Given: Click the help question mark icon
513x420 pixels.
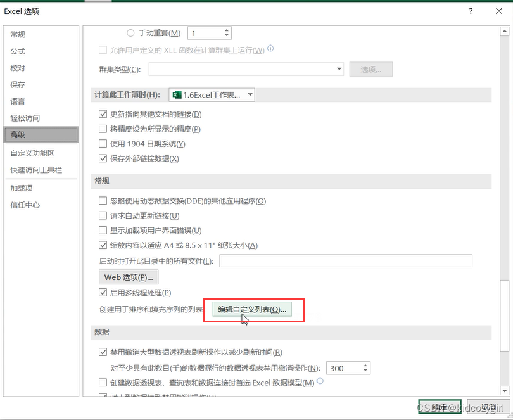Looking at the screenshot, I should point(471,11).
